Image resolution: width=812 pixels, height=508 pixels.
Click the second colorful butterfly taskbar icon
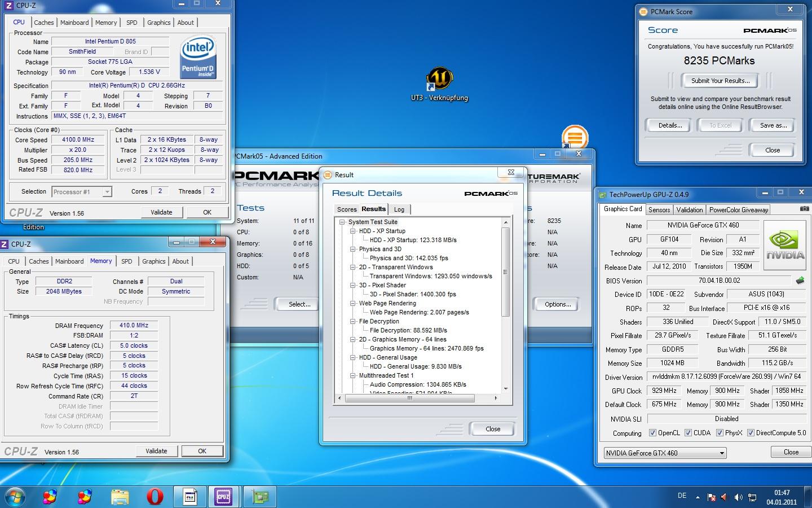click(85, 497)
